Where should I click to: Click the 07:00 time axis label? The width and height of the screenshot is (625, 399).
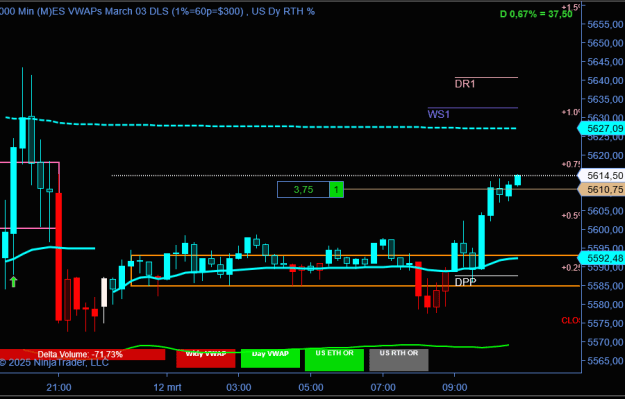click(x=383, y=387)
